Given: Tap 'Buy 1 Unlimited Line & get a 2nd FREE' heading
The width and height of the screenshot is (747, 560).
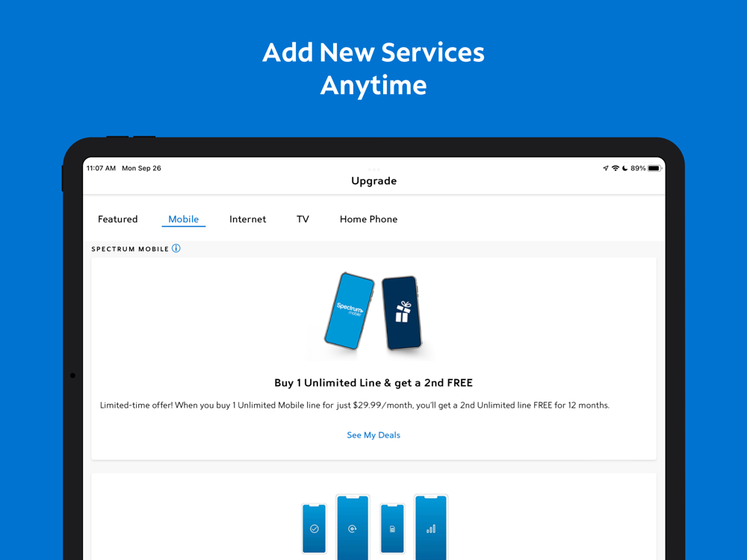Looking at the screenshot, I should [373, 383].
